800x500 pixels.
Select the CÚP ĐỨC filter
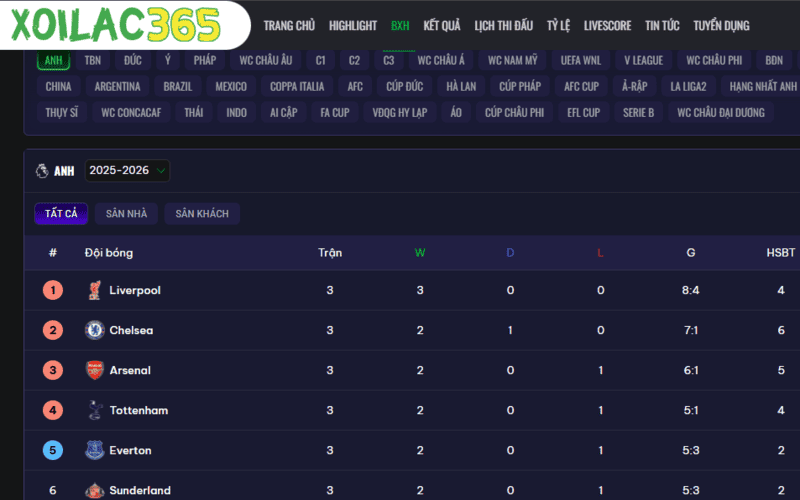(405, 86)
